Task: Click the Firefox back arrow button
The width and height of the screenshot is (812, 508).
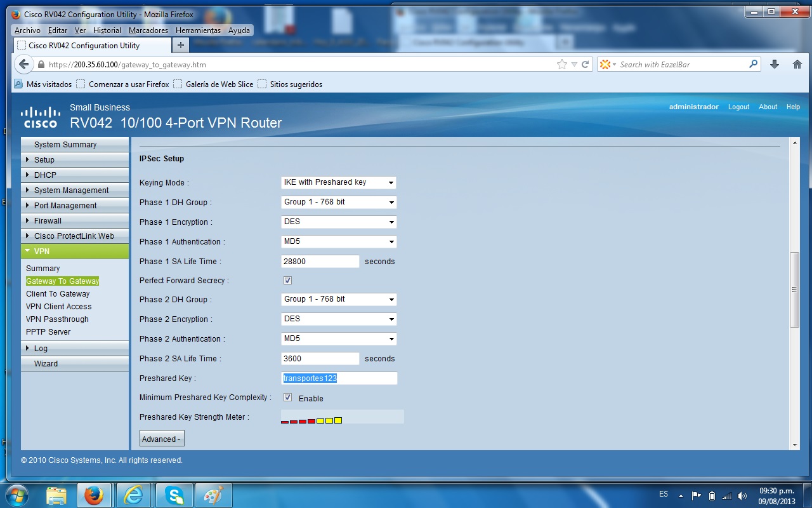Action: tap(23, 64)
